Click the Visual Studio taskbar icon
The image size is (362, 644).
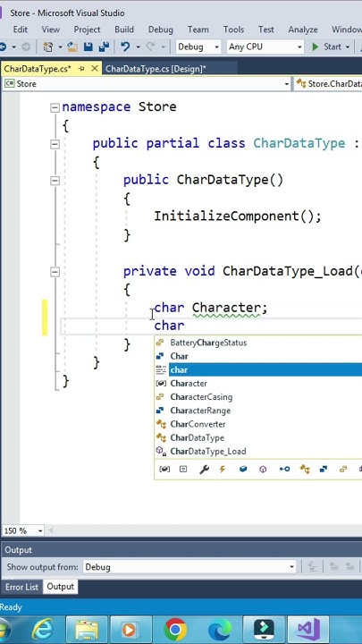[308, 629]
